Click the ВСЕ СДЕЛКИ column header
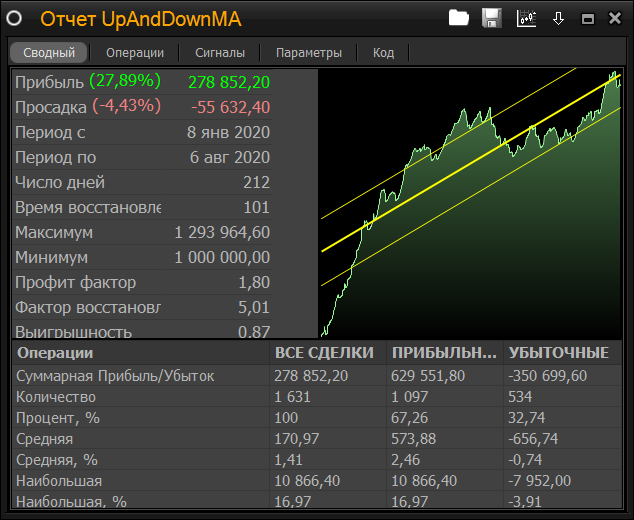The height and width of the screenshot is (520, 634). tap(324, 353)
